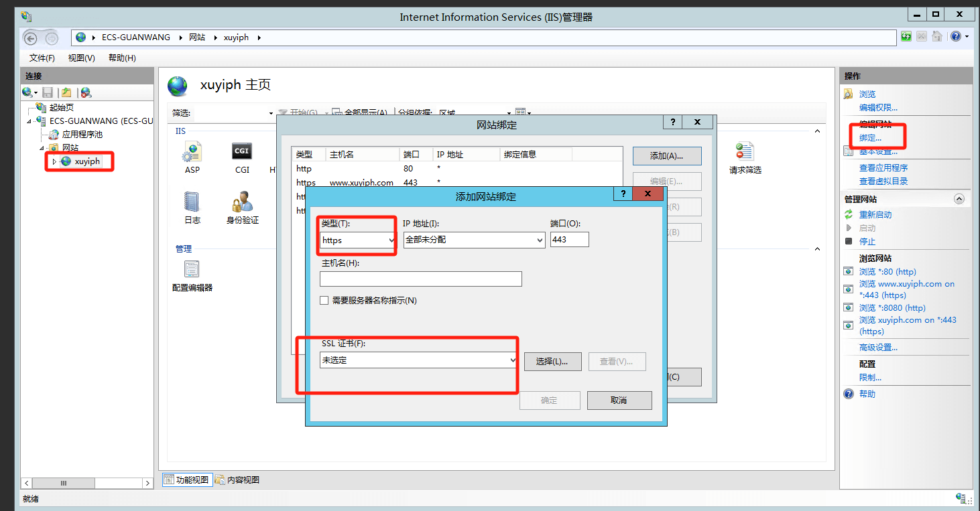Open the 视图(V) menu

coord(82,58)
